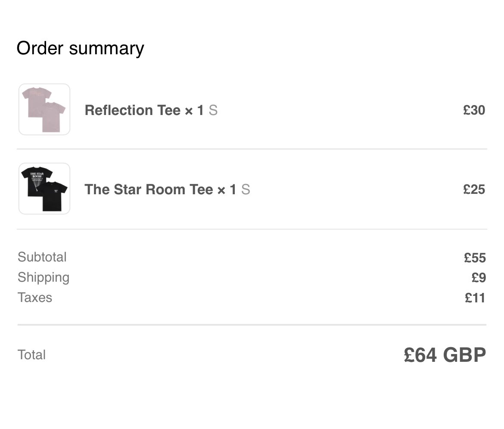Click the Order summary heading
The image size is (504, 429).
tap(81, 49)
